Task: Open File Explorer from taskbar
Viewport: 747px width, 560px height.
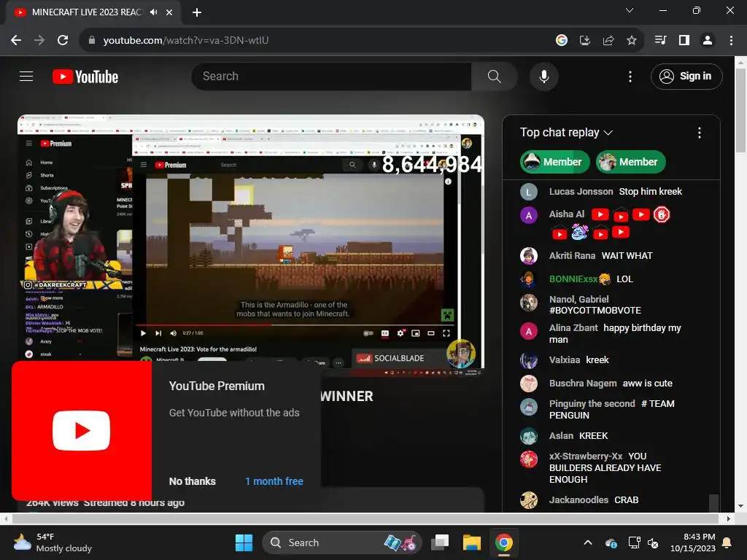Action: (x=472, y=542)
